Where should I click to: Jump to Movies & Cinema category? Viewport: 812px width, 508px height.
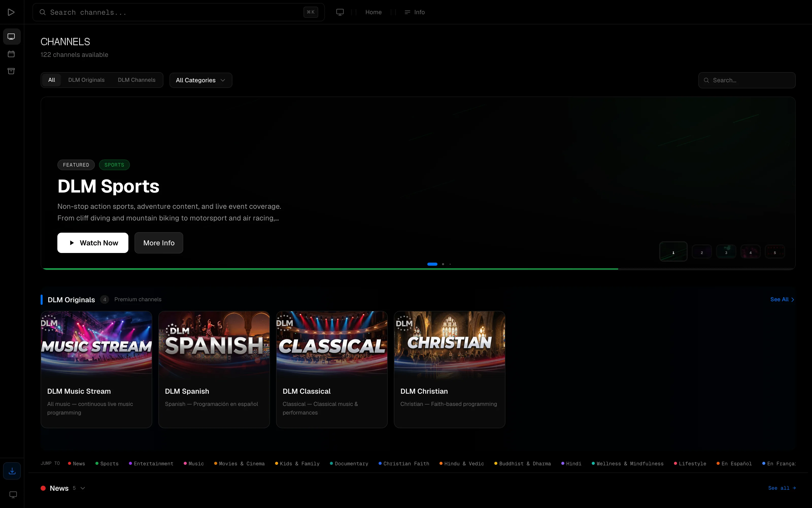pyautogui.click(x=240, y=464)
